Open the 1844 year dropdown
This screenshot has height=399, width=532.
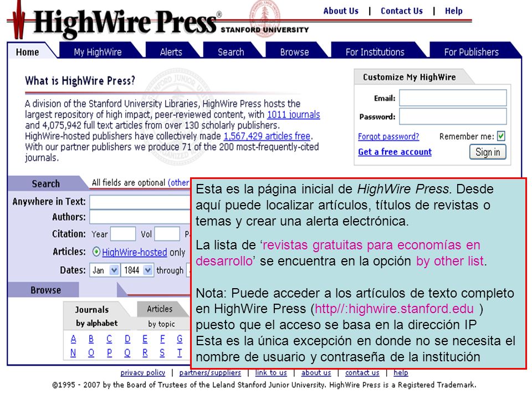[137, 270]
